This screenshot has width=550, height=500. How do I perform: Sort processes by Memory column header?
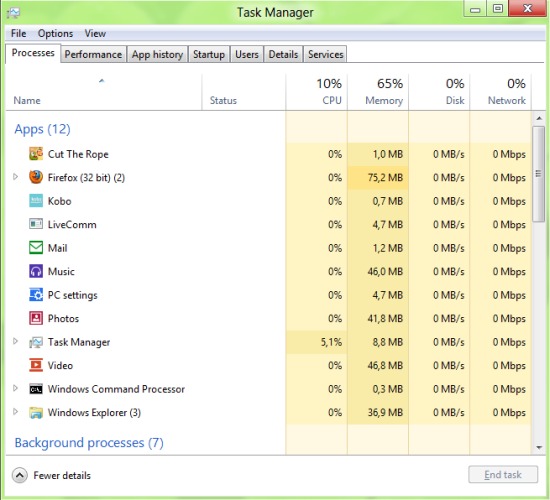coord(378,92)
